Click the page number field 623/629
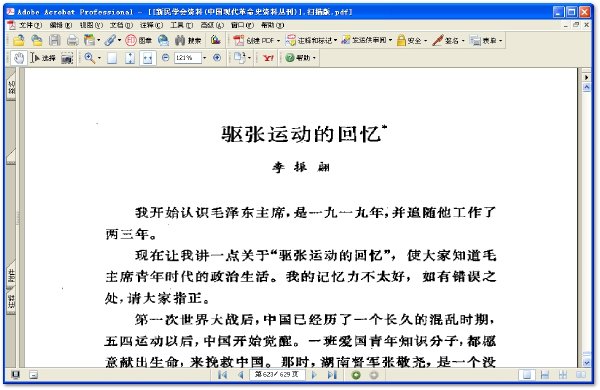Image resolution: width=600 pixels, height=390 pixels. pos(277,374)
